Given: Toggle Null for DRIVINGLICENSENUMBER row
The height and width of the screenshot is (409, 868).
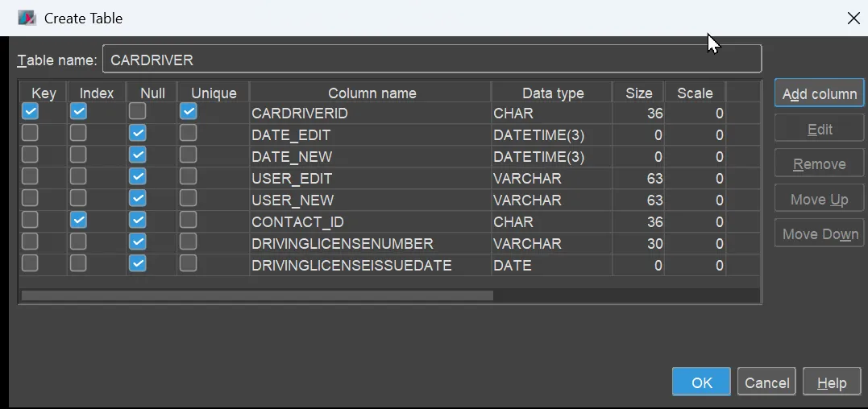Looking at the screenshot, I should [x=137, y=242].
